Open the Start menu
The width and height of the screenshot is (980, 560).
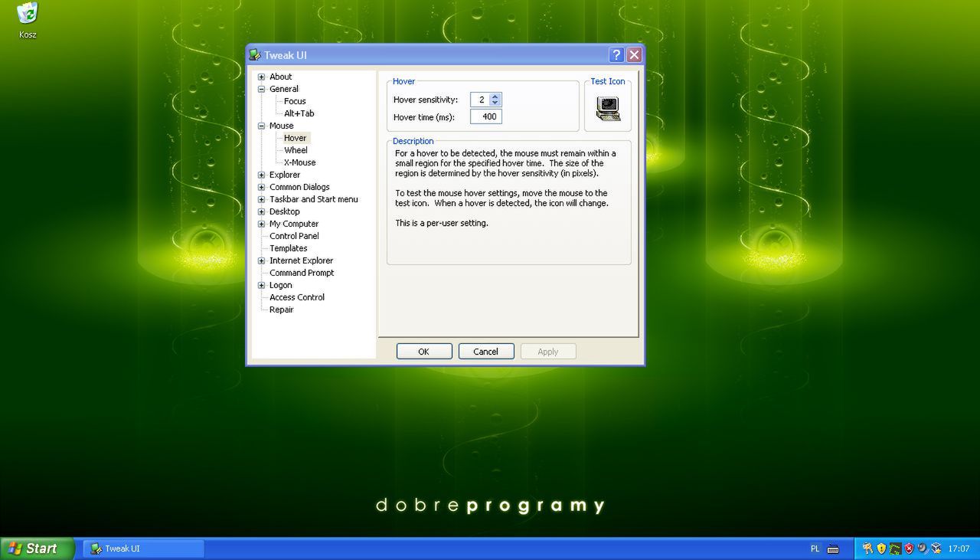[x=37, y=549]
